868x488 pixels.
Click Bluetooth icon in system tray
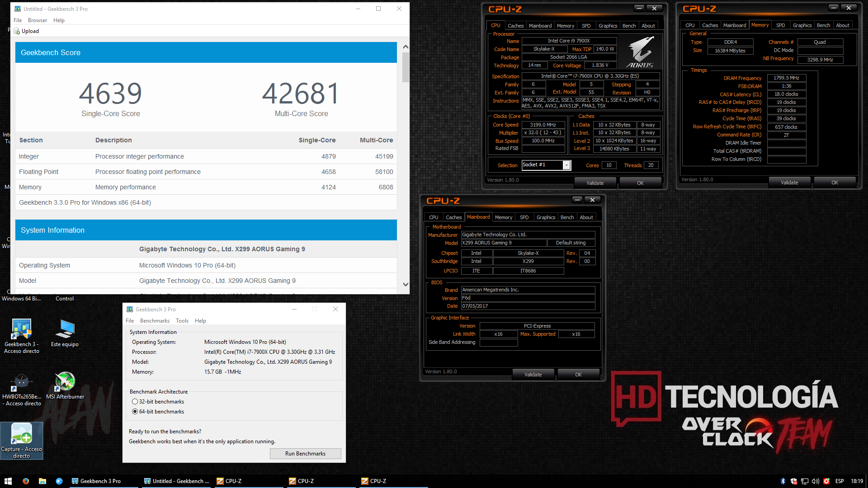783,481
